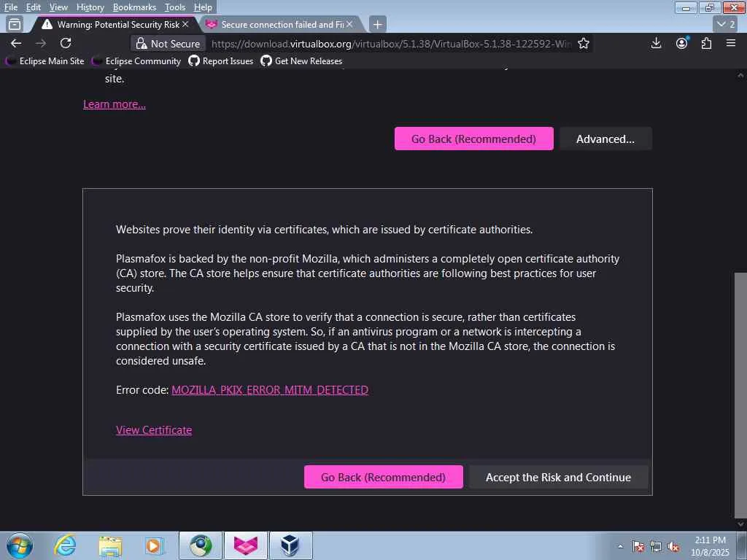Image resolution: width=747 pixels, height=560 pixels.
Task: Open the History menu
Action: [x=90, y=7]
